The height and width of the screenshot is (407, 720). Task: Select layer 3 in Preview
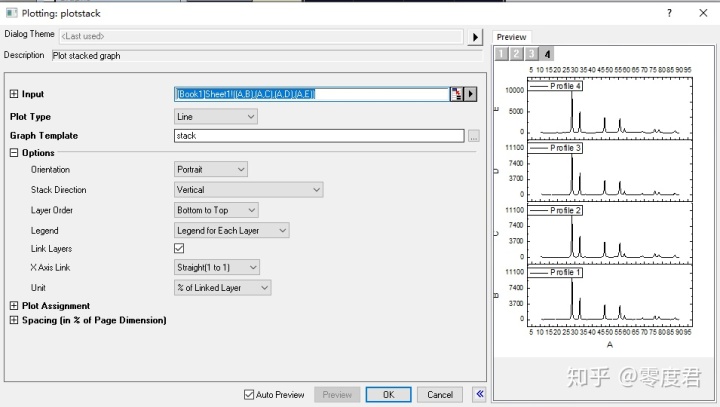click(x=532, y=54)
